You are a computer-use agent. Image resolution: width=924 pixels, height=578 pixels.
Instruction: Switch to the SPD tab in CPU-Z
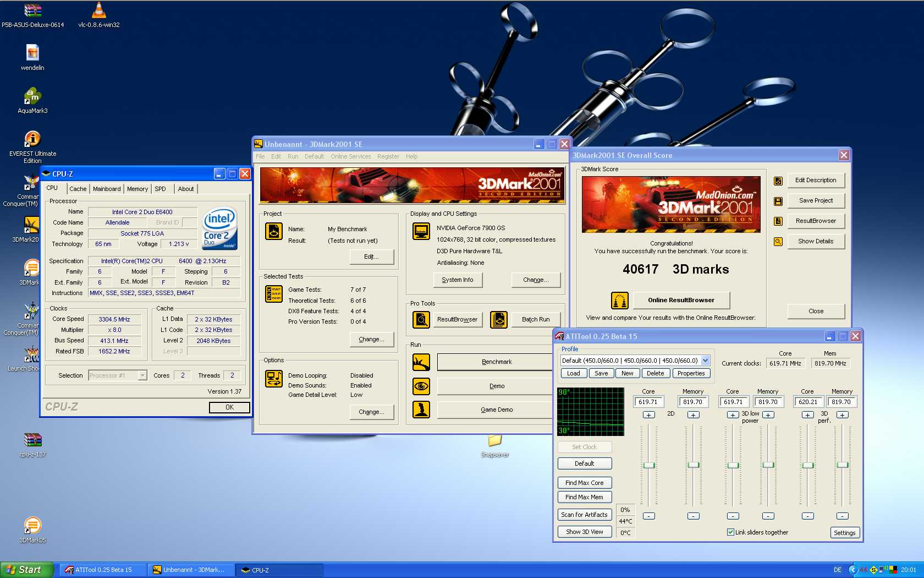pos(160,189)
